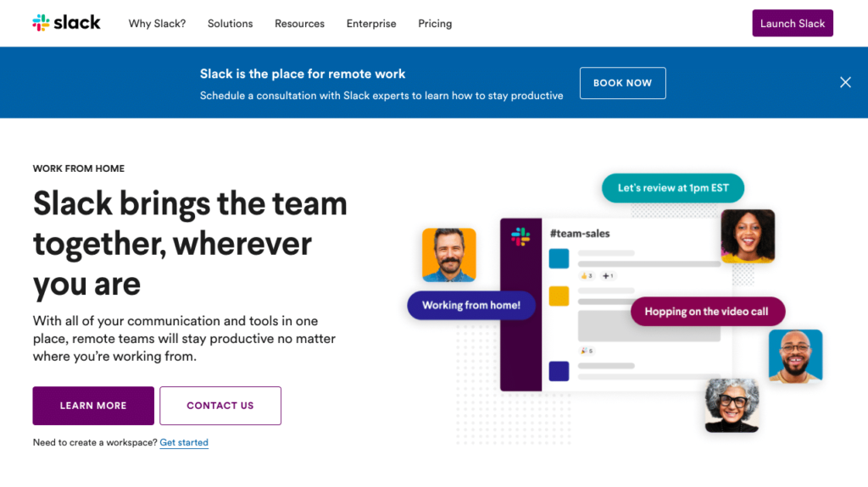Click "Slack is the place for remote work" heading
The height and width of the screenshot is (487, 868).
303,75
